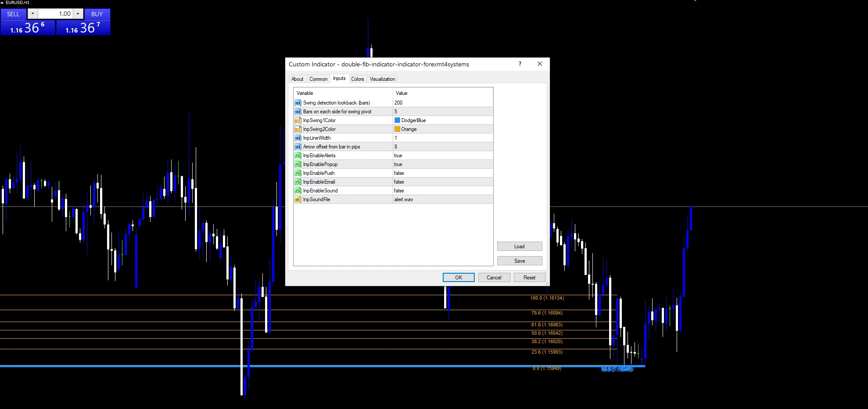Click the 1.16 36 buy price panel
This screenshot has height=409, width=868.
click(83, 28)
